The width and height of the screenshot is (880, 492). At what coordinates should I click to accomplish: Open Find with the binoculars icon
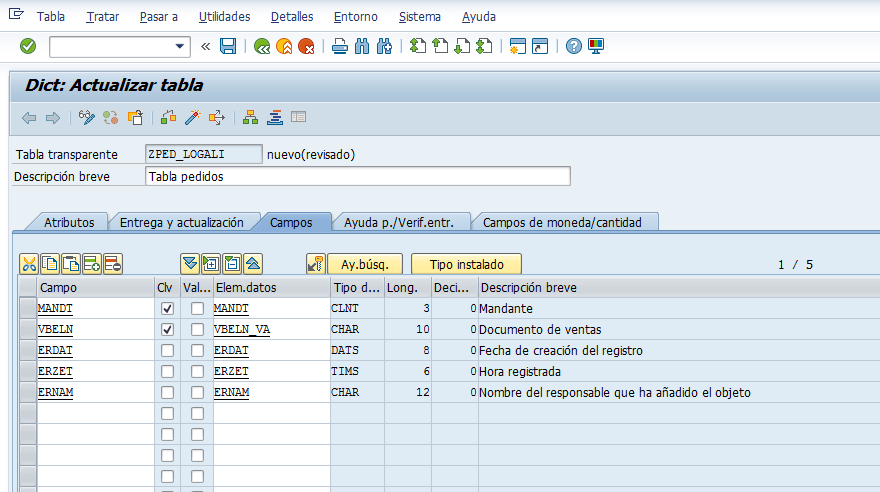coord(362,46)
